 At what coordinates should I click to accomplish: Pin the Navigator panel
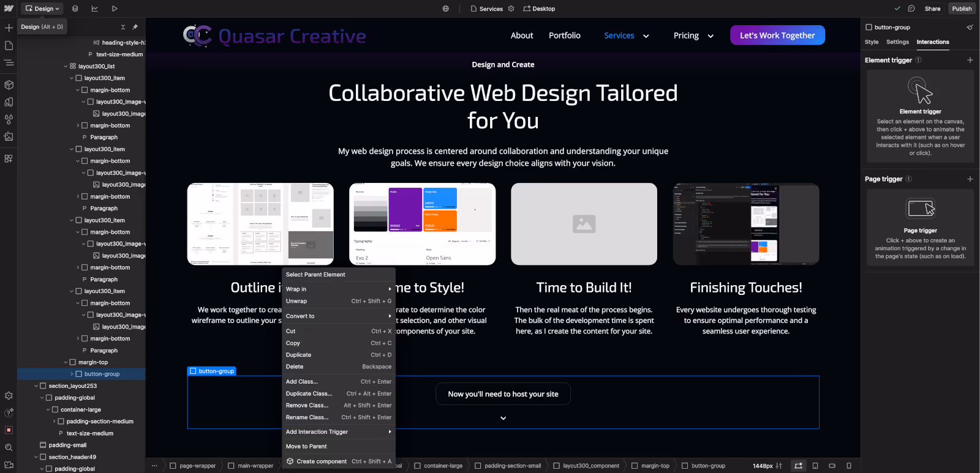pyautogui.click(x=135, y=27)
